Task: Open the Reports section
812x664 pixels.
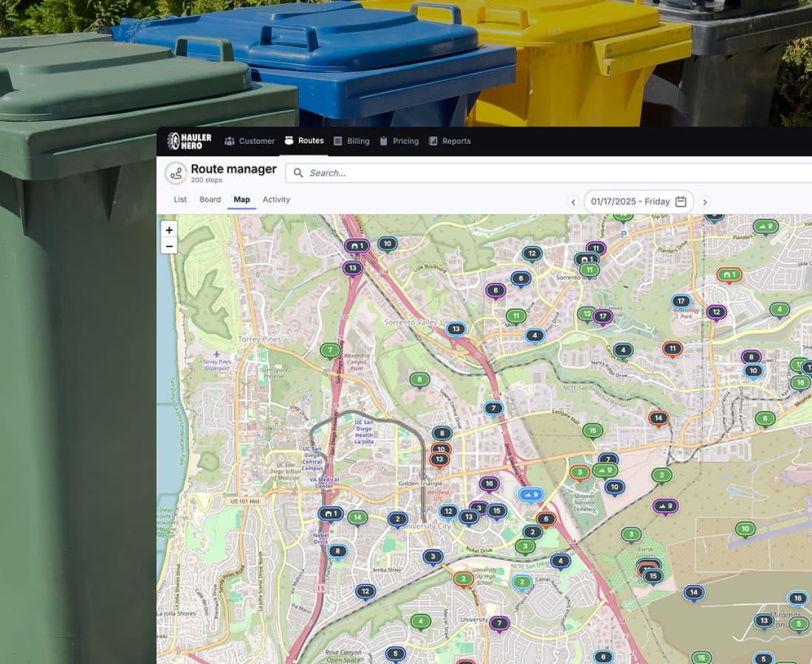Action: 450,141
